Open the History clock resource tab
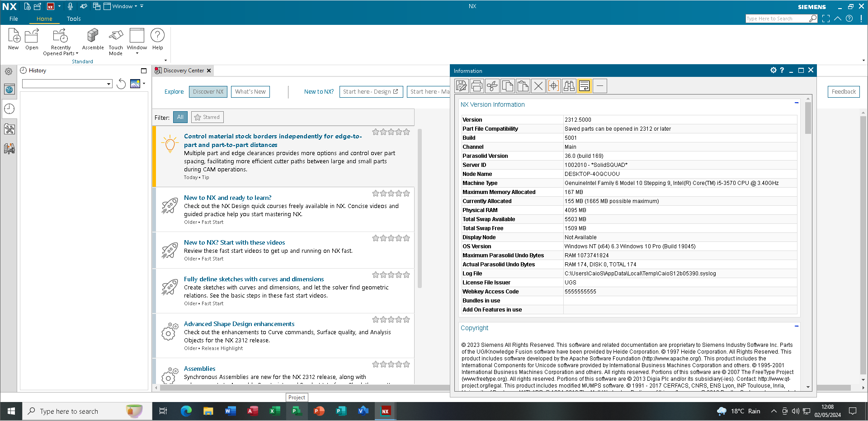 (x=9, y=109)
